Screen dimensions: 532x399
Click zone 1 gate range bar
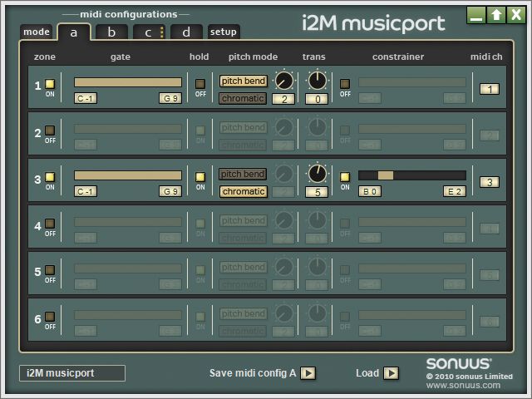coord(128,82)
